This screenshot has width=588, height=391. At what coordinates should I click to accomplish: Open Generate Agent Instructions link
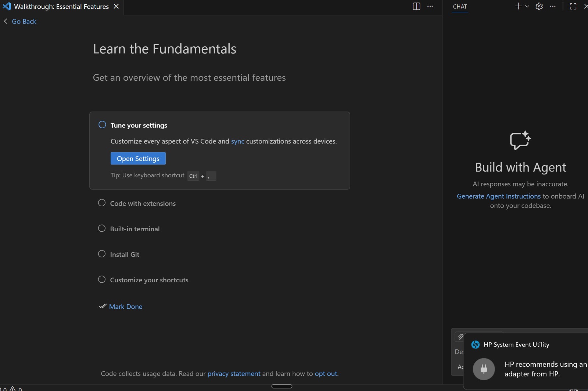[x=499, y=196]
